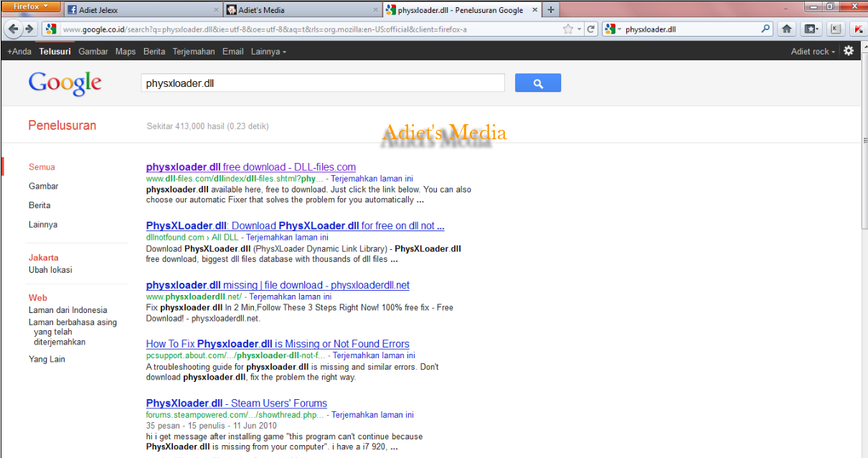Viewport: 868px width, 458px height.
Task: Close the physxloader.dll search tab
Action: pyautogui.click(x=534, y=10)
